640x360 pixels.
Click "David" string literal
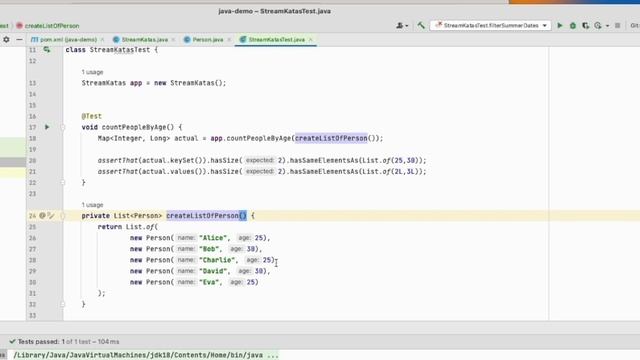coord(213,271)
